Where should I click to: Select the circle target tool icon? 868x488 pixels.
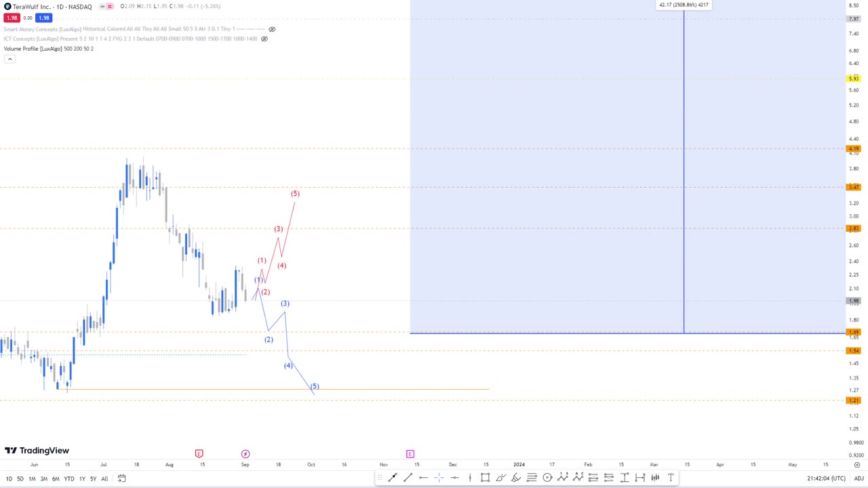tap(547, 478)
